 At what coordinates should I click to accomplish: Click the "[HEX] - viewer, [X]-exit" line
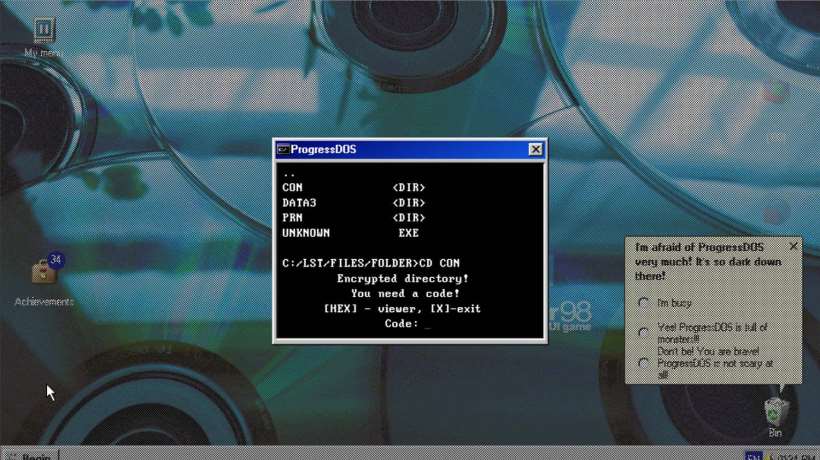click(x=402, y=308)
